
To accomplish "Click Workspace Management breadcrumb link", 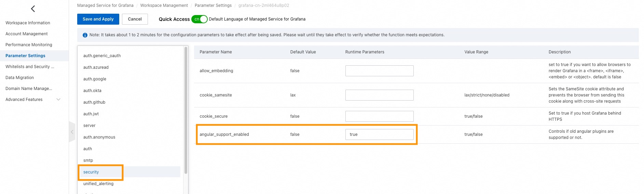I will (164, 5).
